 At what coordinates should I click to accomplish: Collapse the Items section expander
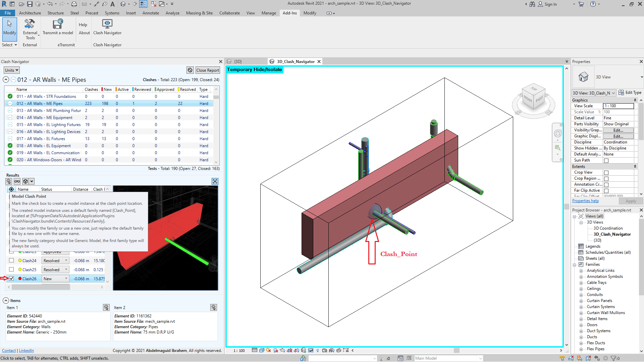point(6,301)
